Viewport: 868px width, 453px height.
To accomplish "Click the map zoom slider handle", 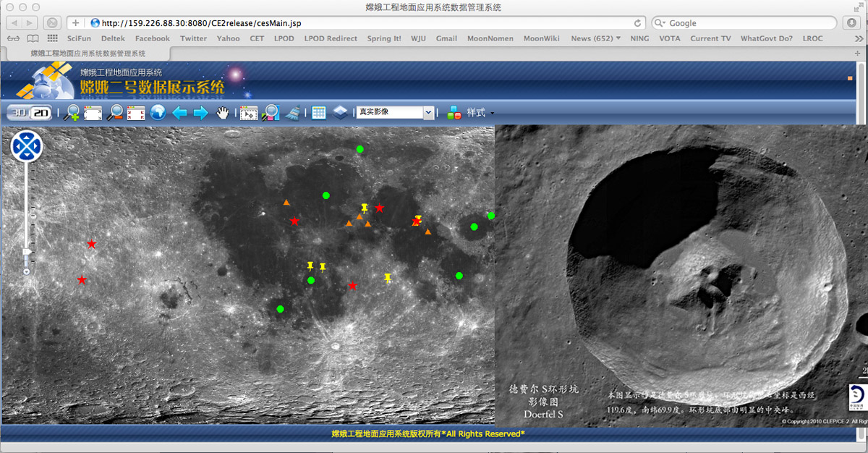I will (27, 252).
